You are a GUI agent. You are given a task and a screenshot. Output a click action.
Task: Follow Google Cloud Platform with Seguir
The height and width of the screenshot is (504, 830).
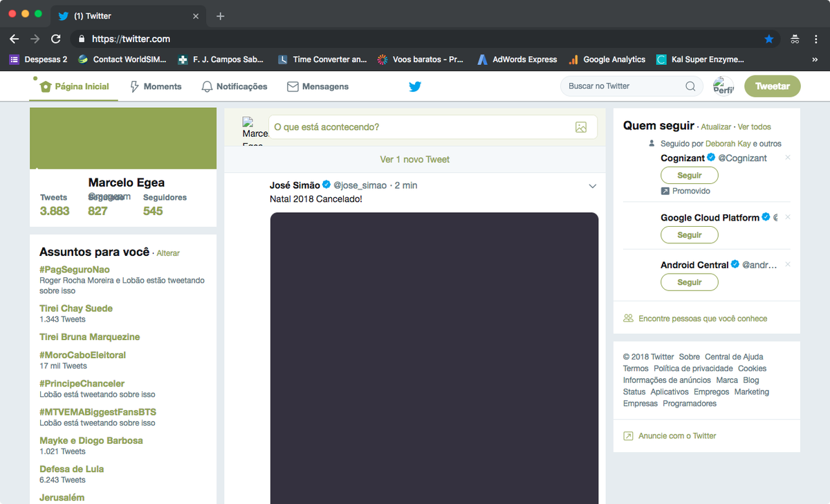pos(690,235)
